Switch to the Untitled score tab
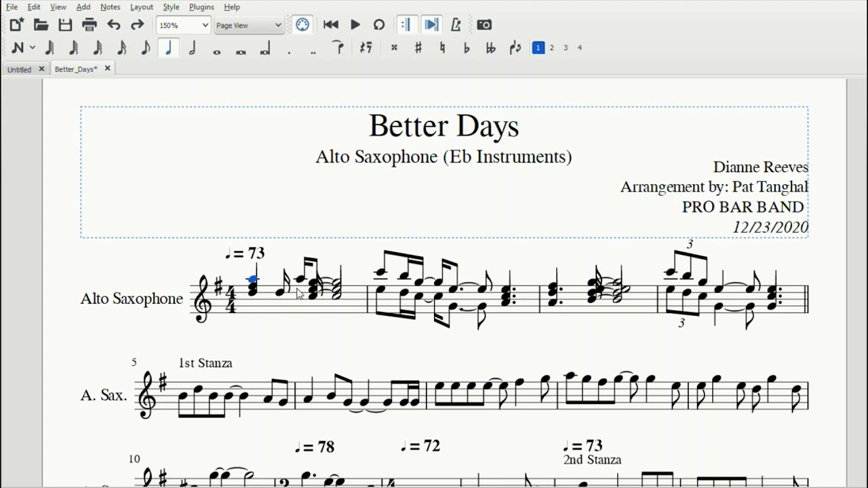This screenshot has width=868, height=488. coord(19,69)
